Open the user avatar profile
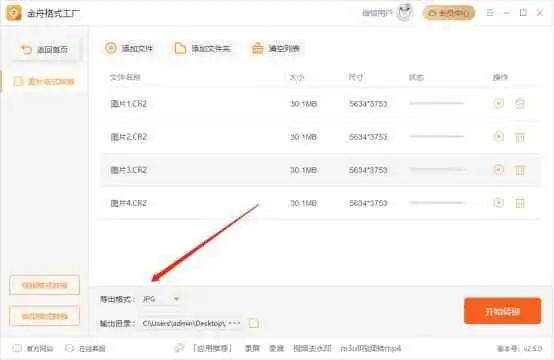This screenshot has width=554, height=360. tap(405, 13)
